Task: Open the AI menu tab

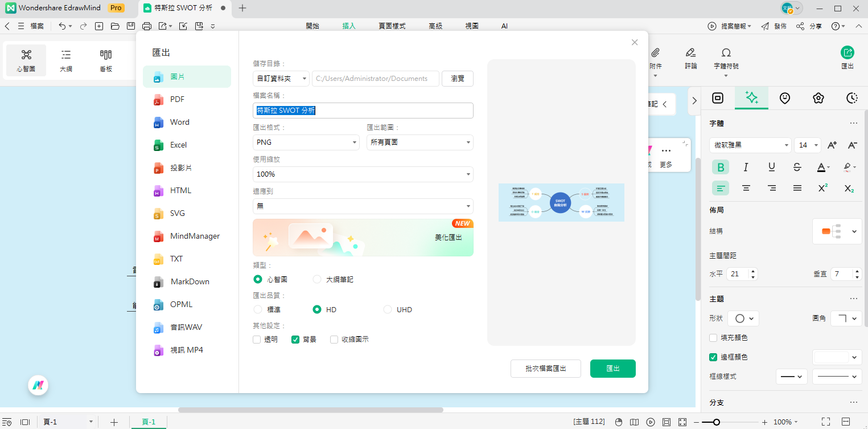Action: click(x=504, y=26)
